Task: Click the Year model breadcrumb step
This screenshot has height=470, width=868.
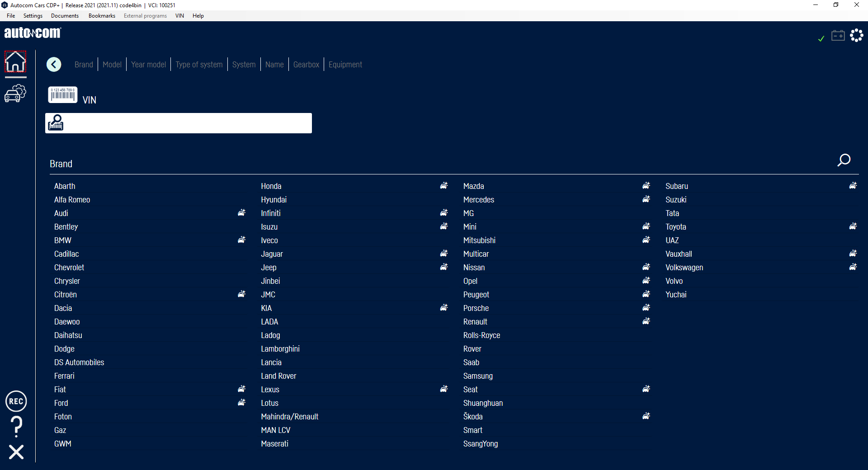Action: coord(148,65)
